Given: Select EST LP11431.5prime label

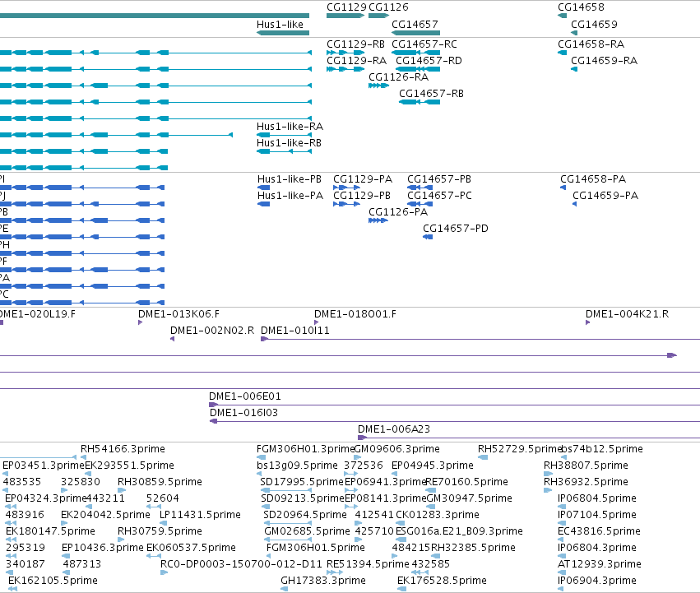Looking at the screenshot, I should tap(201, 515).
